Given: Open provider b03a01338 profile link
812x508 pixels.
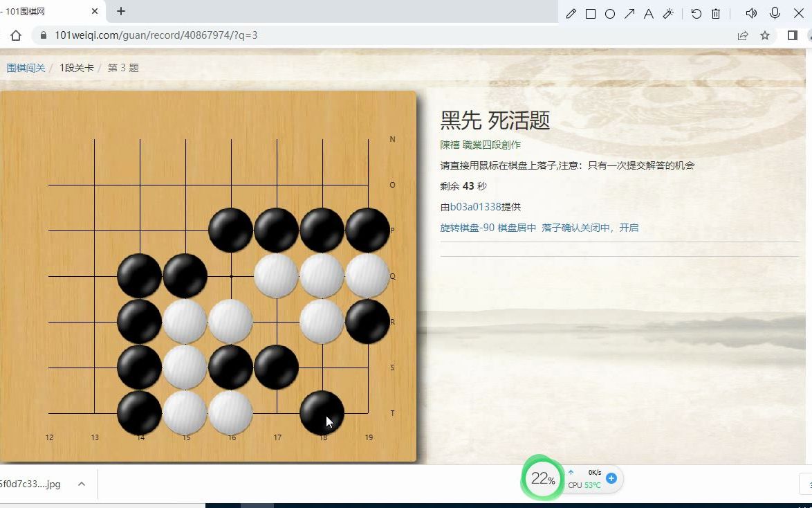Looking at the screenshot, I should tap(475, 207).
